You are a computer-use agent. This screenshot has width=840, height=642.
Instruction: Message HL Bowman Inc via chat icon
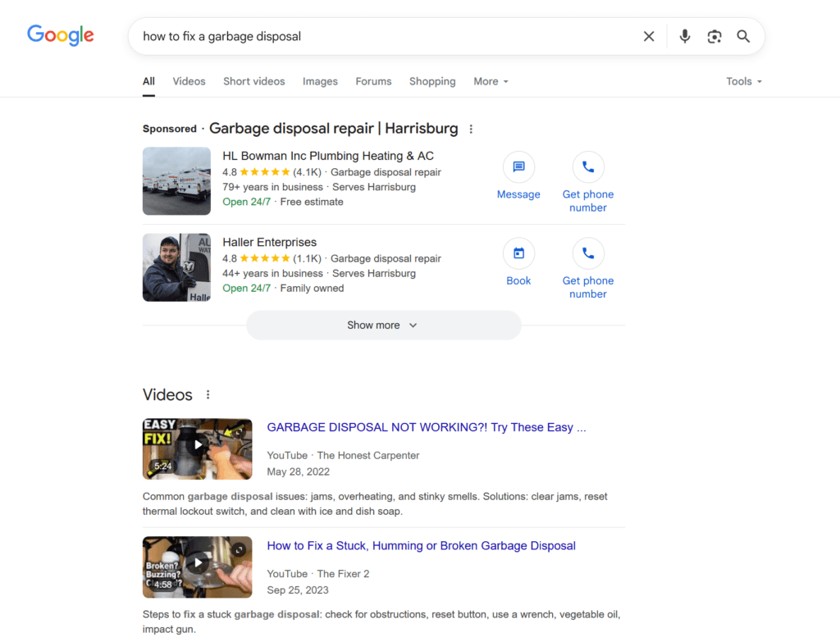click(518, 167)
